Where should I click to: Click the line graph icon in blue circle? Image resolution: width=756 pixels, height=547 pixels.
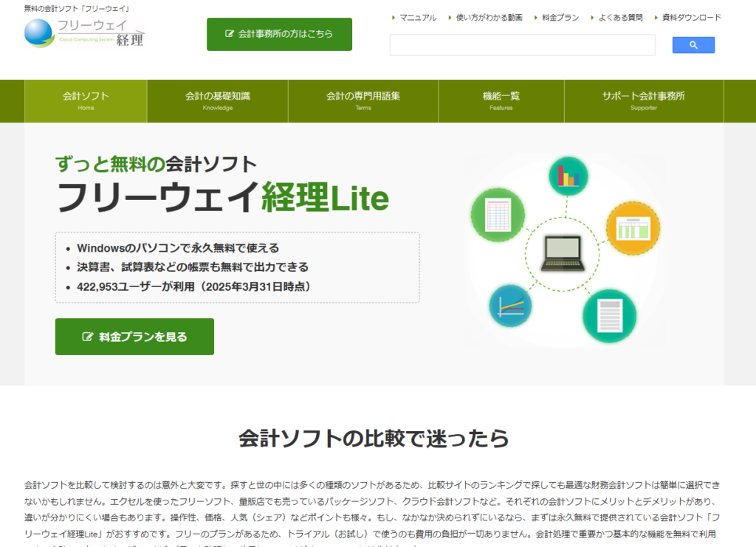(x=510, y=306)
